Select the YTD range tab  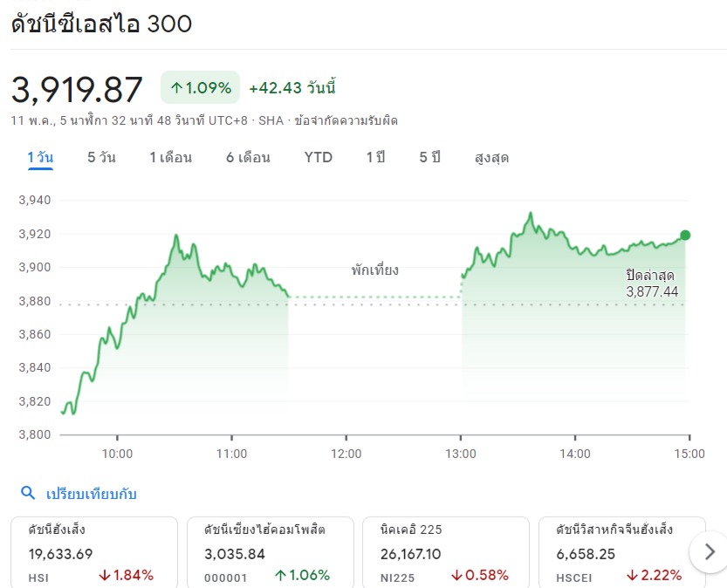point(319,158)
